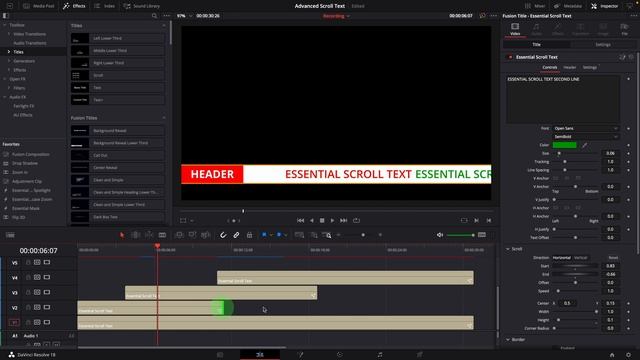
Task: Activate the Trim Edit Mode tool
Action: pos(136,235)
